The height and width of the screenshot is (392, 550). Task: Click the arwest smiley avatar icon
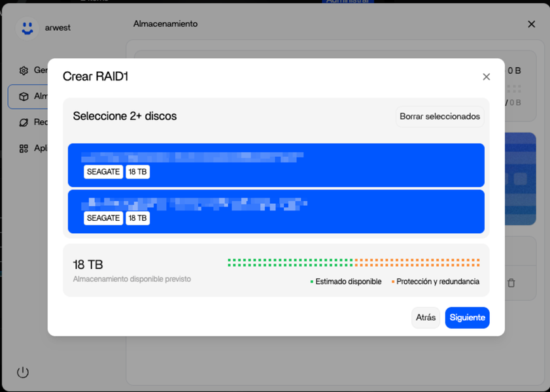point(27,28)
